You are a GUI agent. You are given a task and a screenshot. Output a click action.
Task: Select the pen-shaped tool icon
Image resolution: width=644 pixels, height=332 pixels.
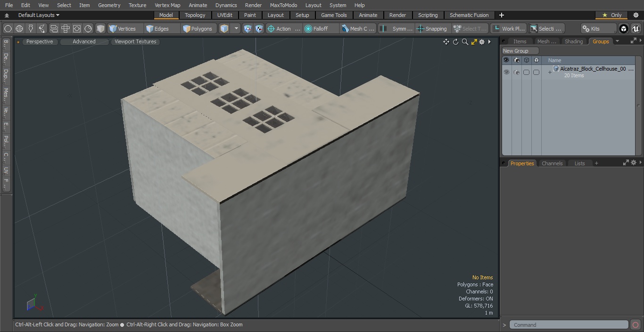click(31, 29)
